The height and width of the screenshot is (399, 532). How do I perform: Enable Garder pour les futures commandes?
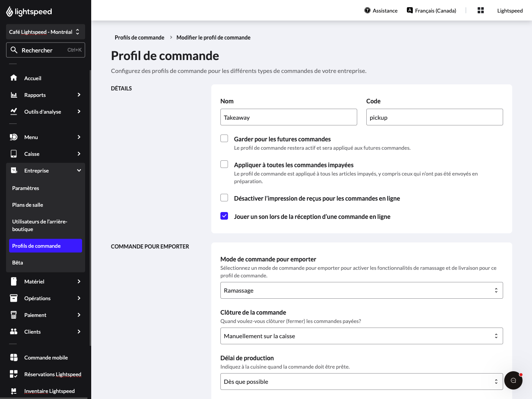pyautogui.click(x=224, y=138)
